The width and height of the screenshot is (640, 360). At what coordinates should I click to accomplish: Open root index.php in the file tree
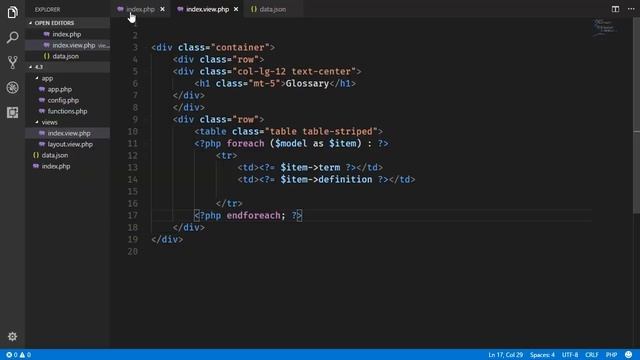click(67, 166)
